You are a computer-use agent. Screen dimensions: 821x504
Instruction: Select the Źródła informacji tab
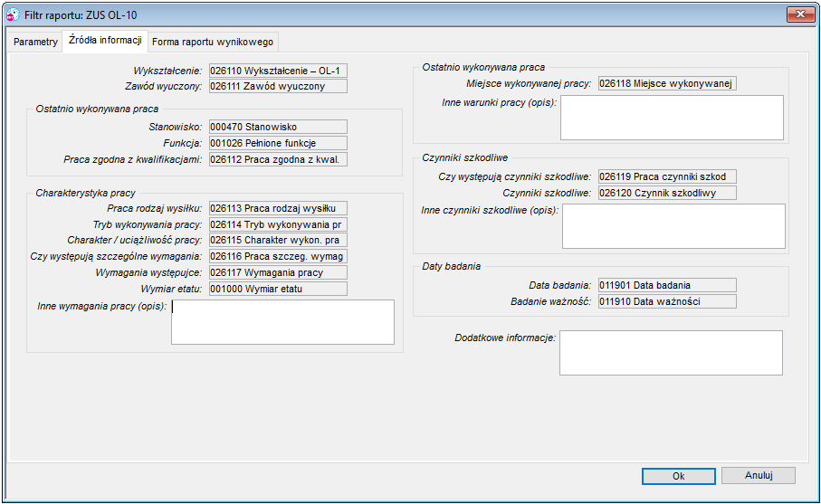105,41
